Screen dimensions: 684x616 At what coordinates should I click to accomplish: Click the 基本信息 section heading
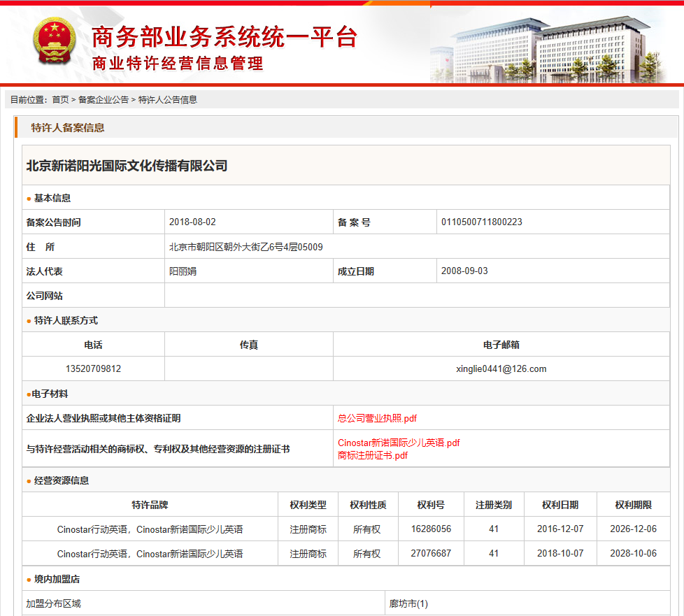(x=52, y=198)
